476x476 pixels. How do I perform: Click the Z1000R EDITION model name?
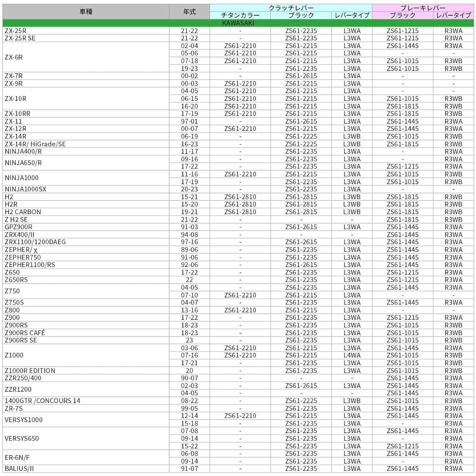click(x=30, y=371)
